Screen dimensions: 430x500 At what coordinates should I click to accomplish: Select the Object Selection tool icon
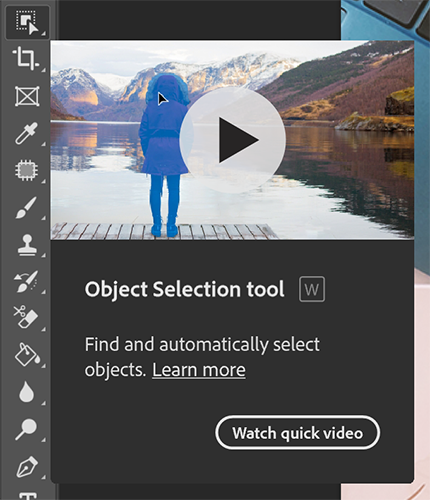(x=27, y=22)
